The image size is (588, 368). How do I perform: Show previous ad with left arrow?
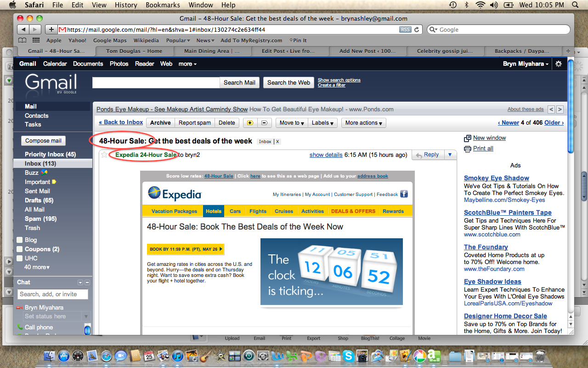[x=551, y=109]
